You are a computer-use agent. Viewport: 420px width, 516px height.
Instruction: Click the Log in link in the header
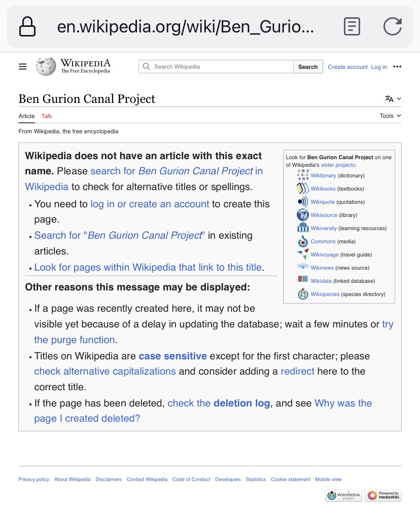pos(379,67)
